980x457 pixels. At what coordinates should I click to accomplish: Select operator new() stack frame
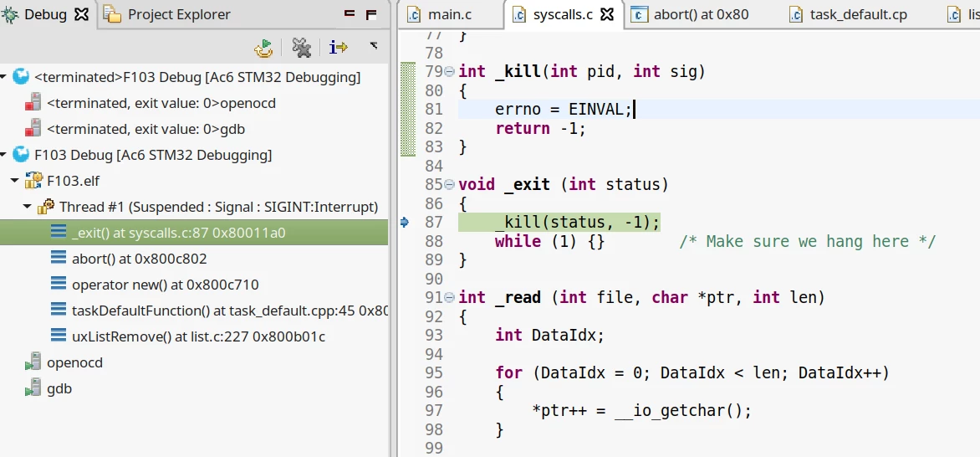(165, 285)
